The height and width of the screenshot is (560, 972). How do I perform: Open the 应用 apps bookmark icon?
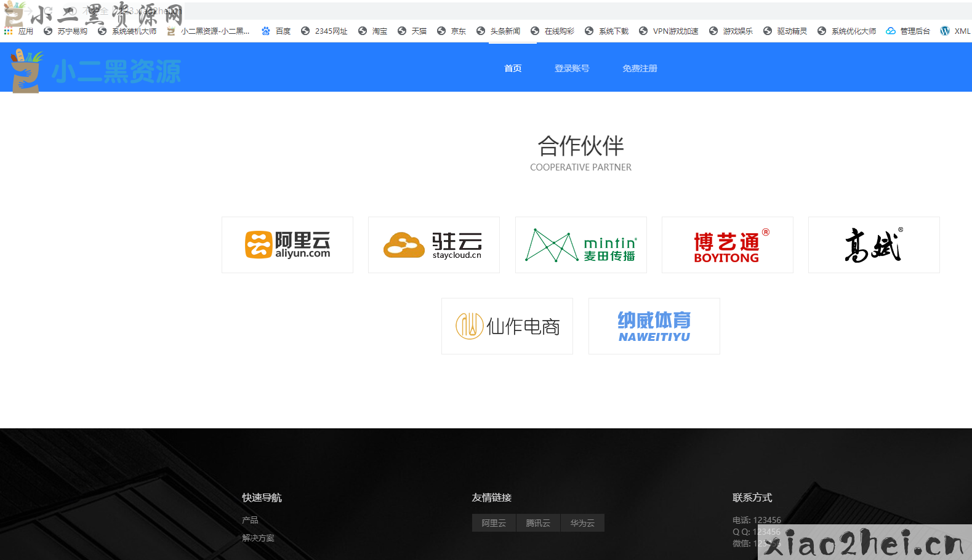pos(18,31)
